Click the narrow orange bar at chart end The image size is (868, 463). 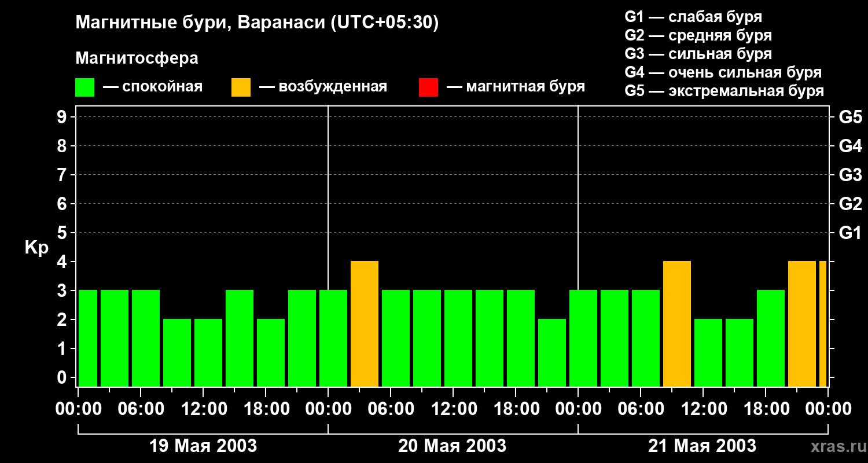(823, 324)
